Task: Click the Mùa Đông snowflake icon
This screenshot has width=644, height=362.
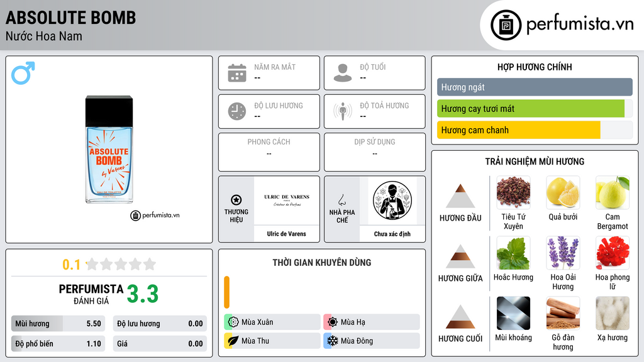Action: tap(333, 341)
